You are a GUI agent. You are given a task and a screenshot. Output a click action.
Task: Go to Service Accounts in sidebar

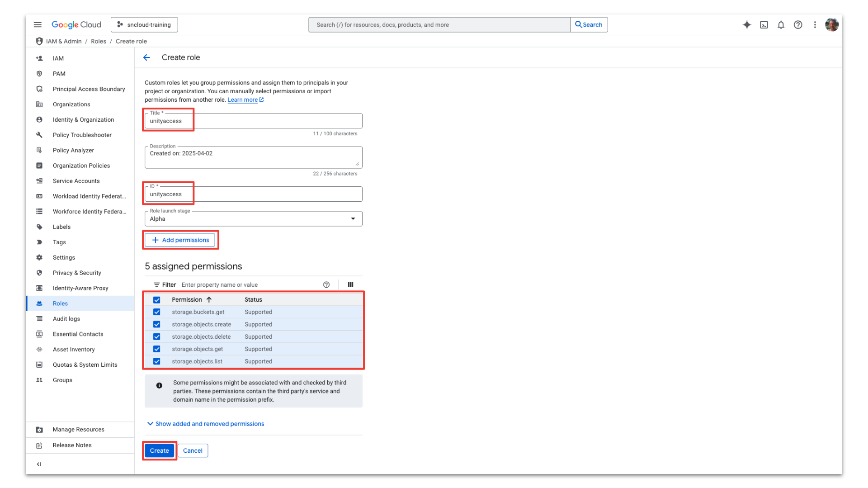pyautogui.click(x=76, y=181)
